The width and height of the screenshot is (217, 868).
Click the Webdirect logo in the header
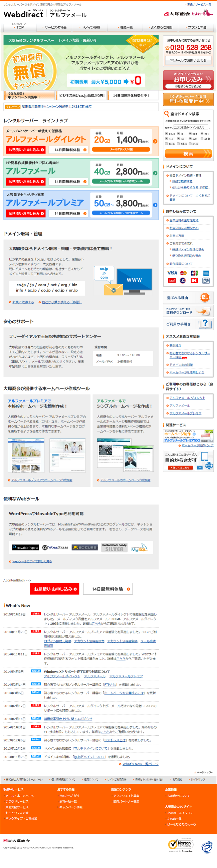tap(23, 13)
